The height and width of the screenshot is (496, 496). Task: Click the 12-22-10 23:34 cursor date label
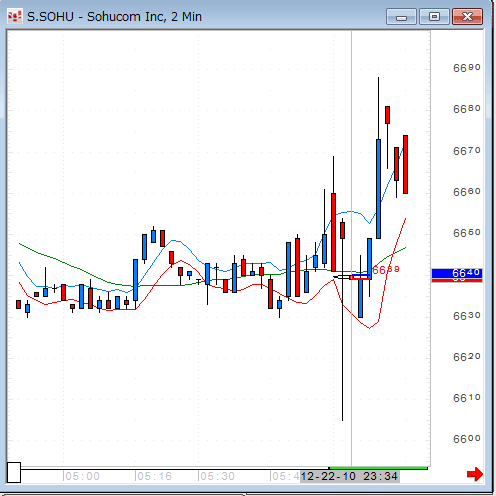349,476
